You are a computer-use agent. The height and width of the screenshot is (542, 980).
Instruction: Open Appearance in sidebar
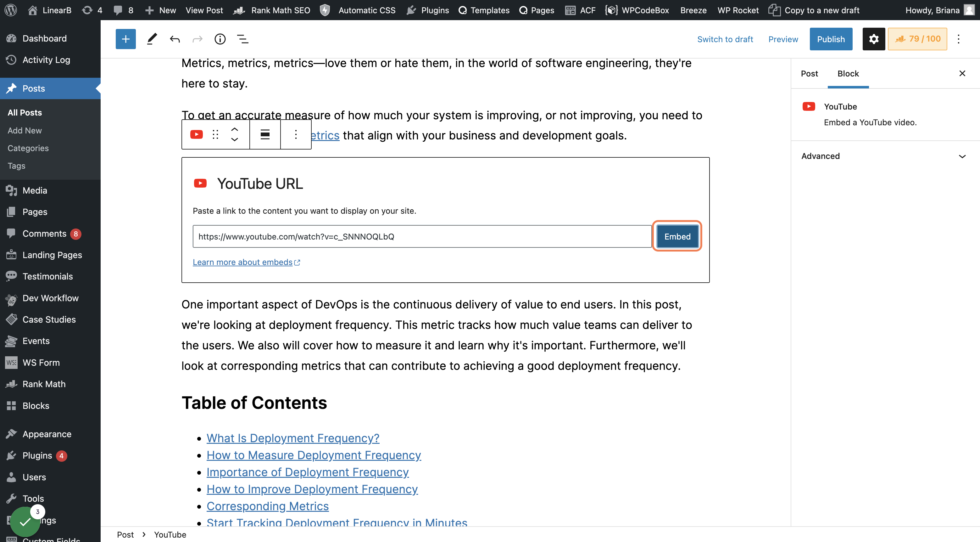pyautogui.click(x=50, y=434)
